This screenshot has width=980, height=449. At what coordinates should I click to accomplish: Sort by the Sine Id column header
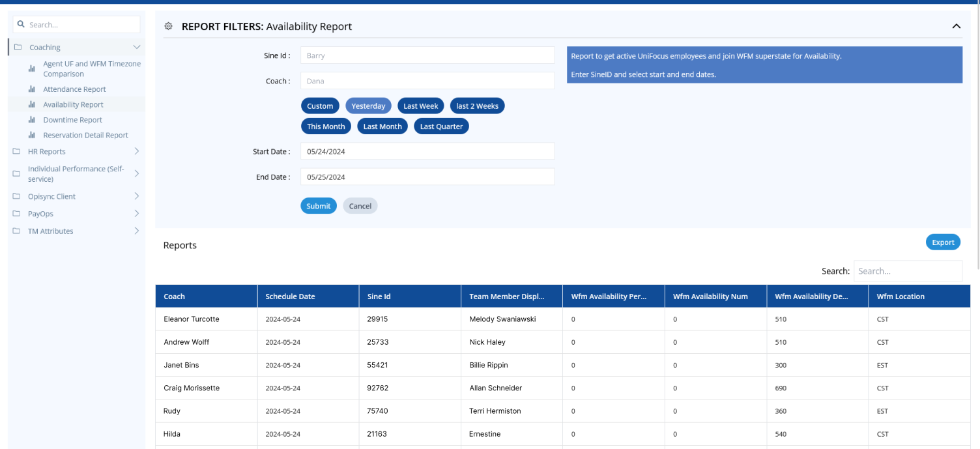click(x=410, y=296)
